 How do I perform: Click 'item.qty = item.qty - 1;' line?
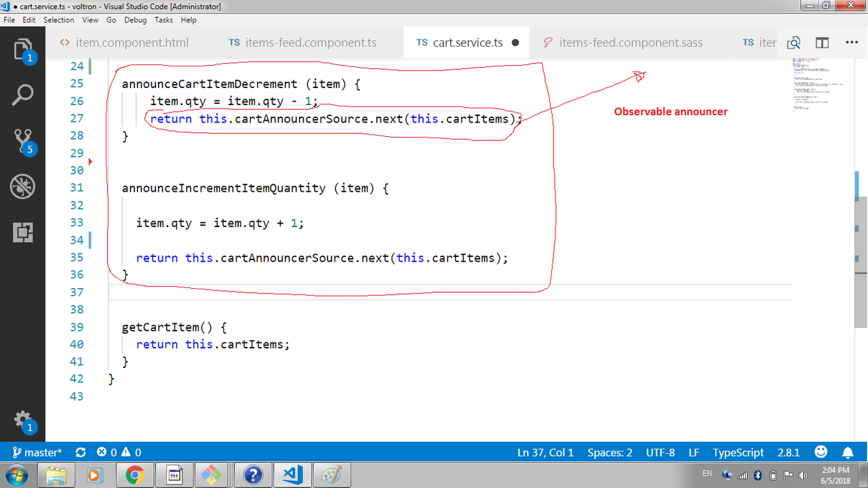(x=234, y=102)
